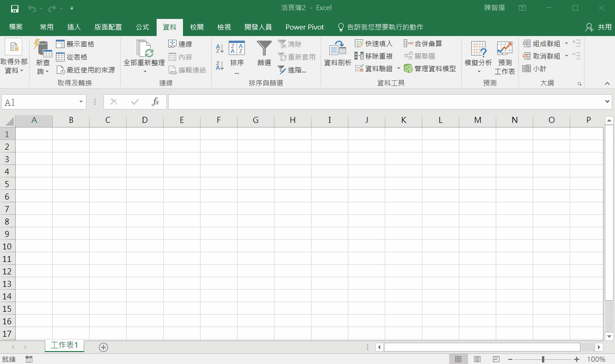Select column D header
The height and width of the screenshot is (364, 615).
coord(145,120)
